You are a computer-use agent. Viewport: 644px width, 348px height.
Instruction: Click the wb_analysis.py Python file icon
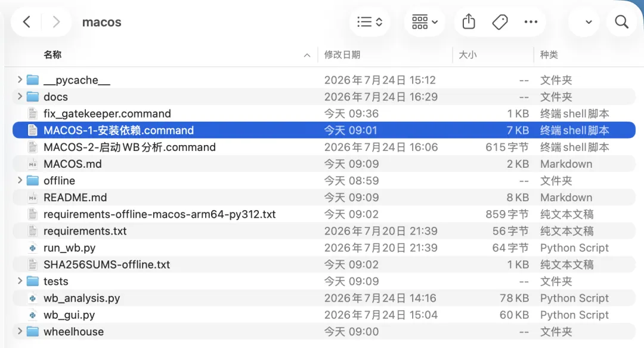(x=32, y=298)
